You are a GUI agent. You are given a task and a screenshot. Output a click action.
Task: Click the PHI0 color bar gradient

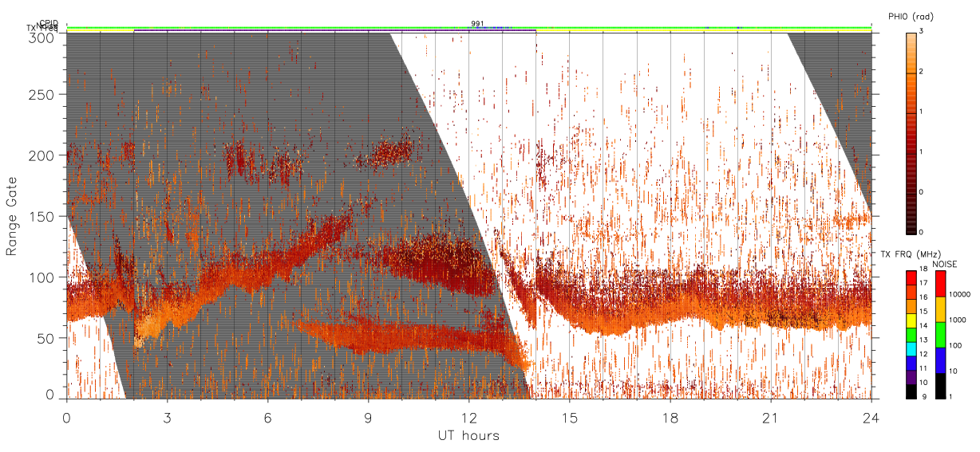911,133
